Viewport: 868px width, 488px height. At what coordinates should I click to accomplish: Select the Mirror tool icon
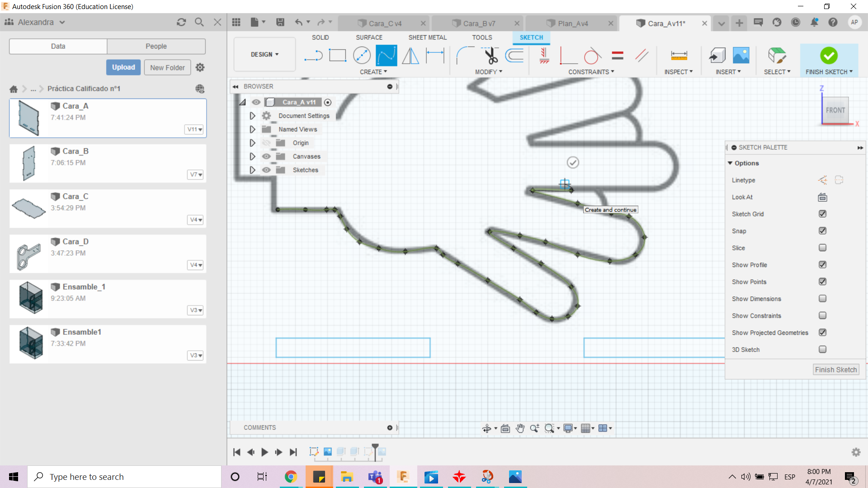(x=410, y=56)
